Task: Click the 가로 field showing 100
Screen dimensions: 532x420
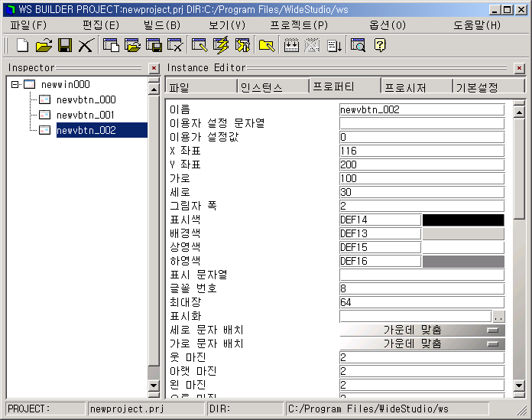Action: 422,178
